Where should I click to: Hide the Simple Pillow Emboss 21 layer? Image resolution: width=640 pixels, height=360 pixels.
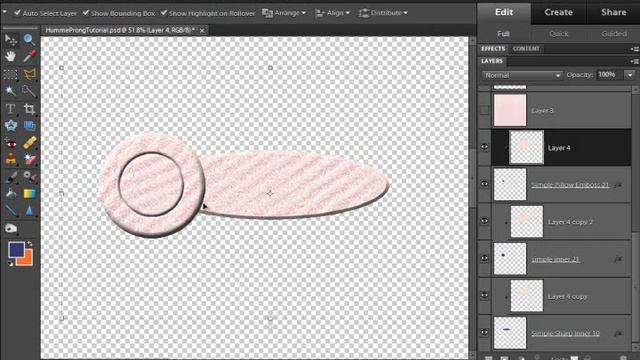point(484,184)
